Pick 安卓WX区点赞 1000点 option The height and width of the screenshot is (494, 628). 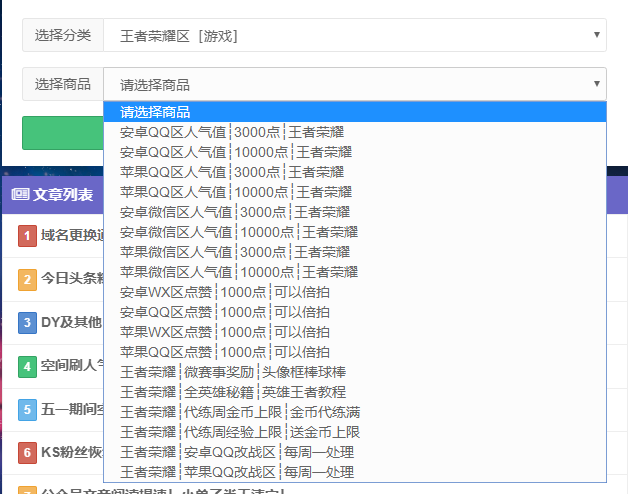tap(225, 292)
